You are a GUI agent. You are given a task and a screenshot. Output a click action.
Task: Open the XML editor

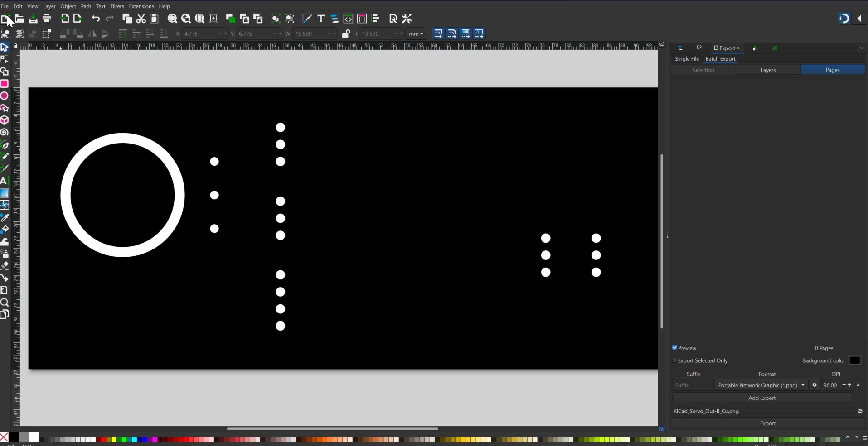click(348, 19)
